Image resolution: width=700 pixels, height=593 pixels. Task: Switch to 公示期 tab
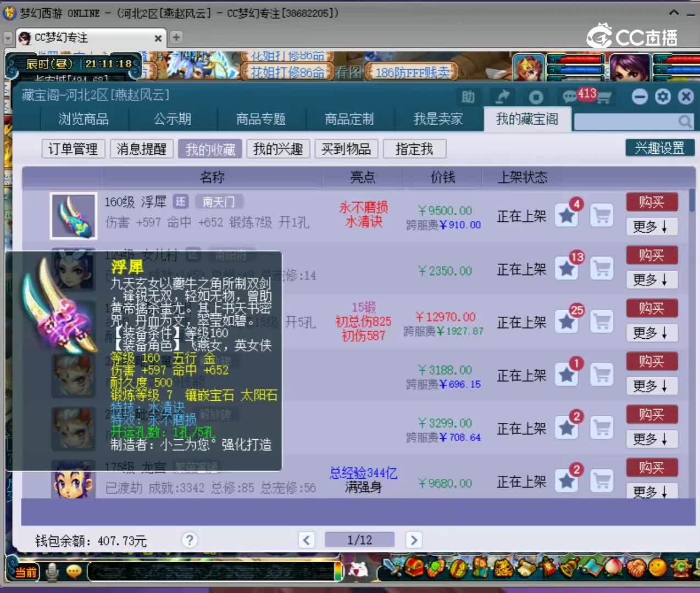(x=173, y=119)
